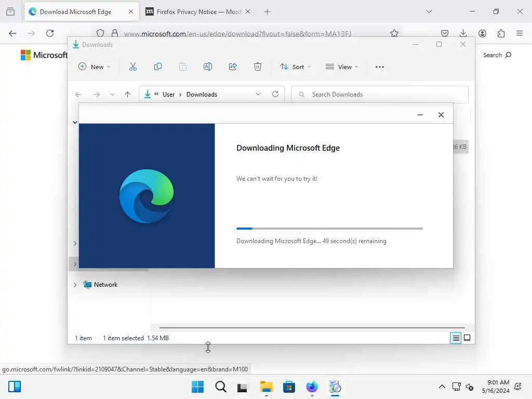Open the See more three-dots menu

tap(380, 67)
